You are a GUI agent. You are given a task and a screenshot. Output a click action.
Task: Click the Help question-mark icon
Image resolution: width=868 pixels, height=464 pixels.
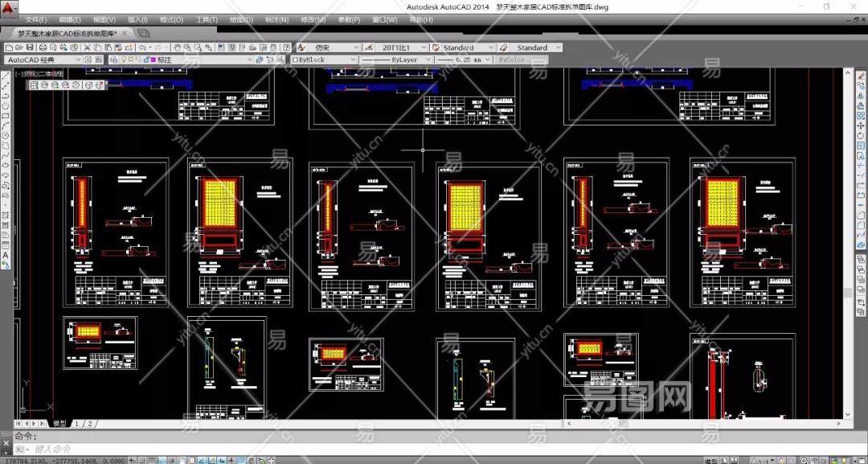[x=286, y=47]
